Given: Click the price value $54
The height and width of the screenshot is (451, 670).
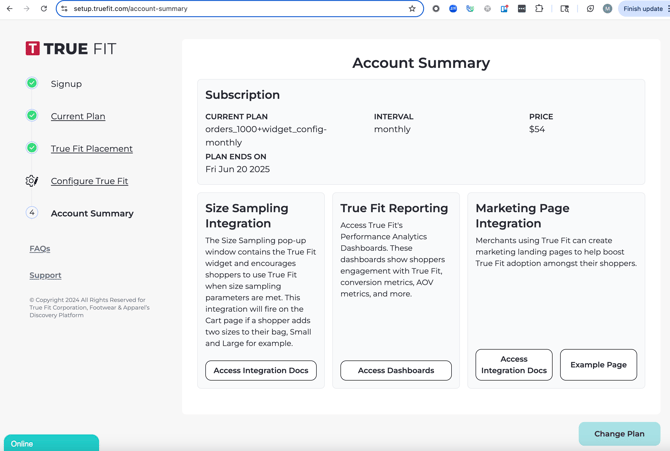Looking at the screenshot, I should [x=537, y=129].
